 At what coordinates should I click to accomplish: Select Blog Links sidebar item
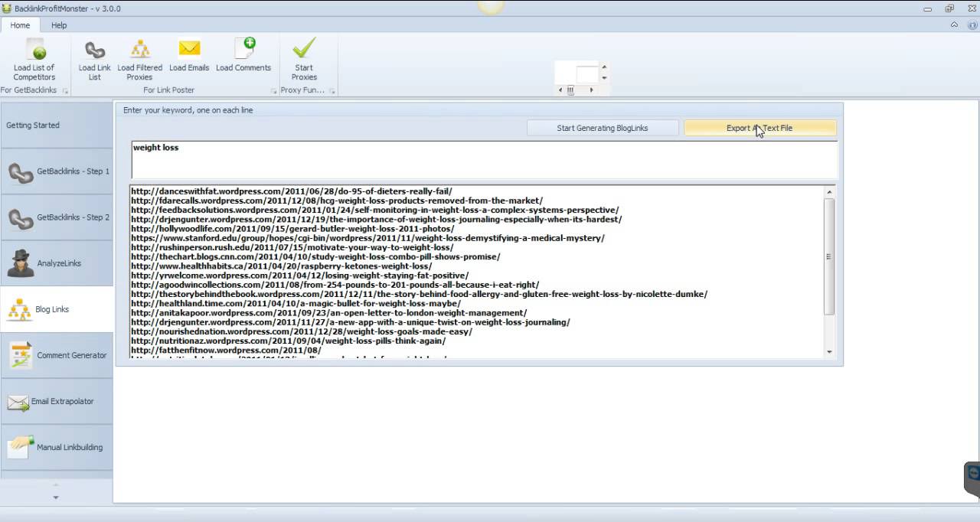pyautogui.click(x=57, y=309)
